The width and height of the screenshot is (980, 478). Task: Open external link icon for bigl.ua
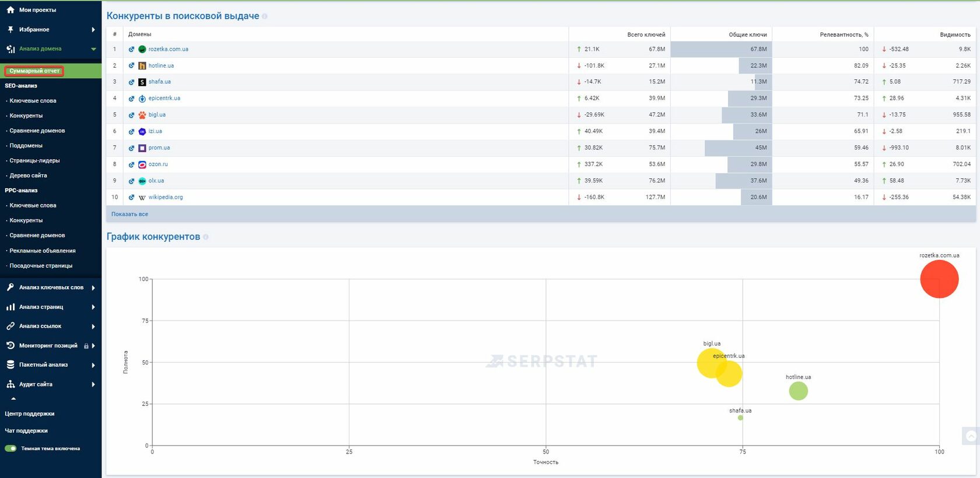[132, 115]
